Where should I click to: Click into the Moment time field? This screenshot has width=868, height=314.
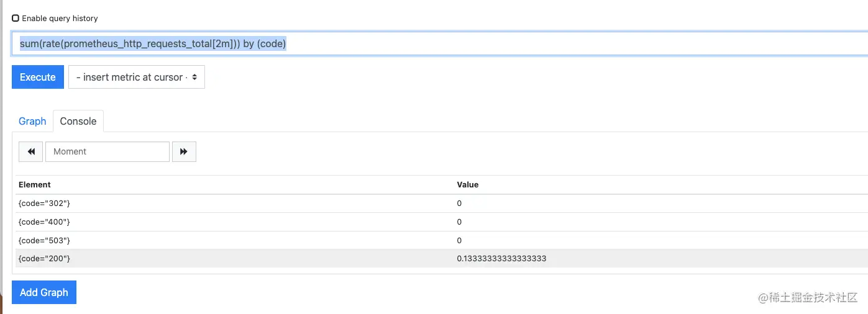pos(107,151)
